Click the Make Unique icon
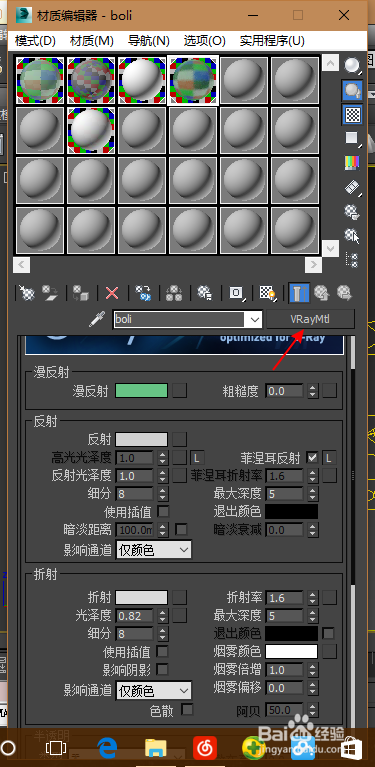 [x=174, y=293]
